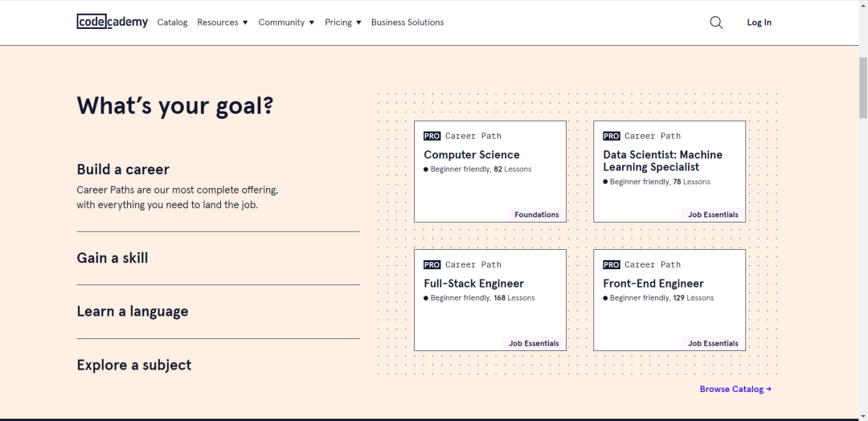Click the Job Essentials tag on Full-Stack card
The width and height of the screenshot is (868, 421).
[534, 343]
